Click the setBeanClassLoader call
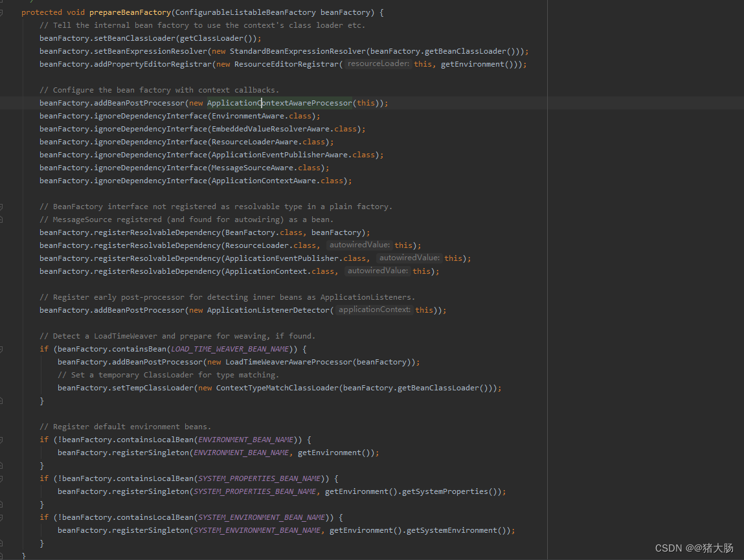744x560 pixels. click(134, 38)
